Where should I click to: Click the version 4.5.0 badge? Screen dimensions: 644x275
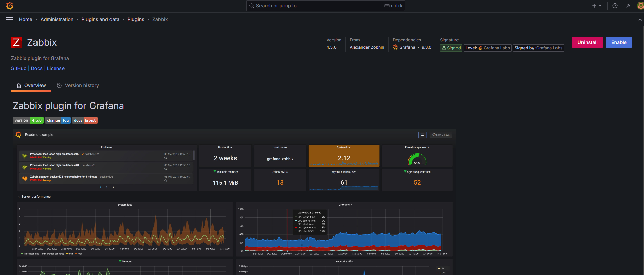(28, 120)
